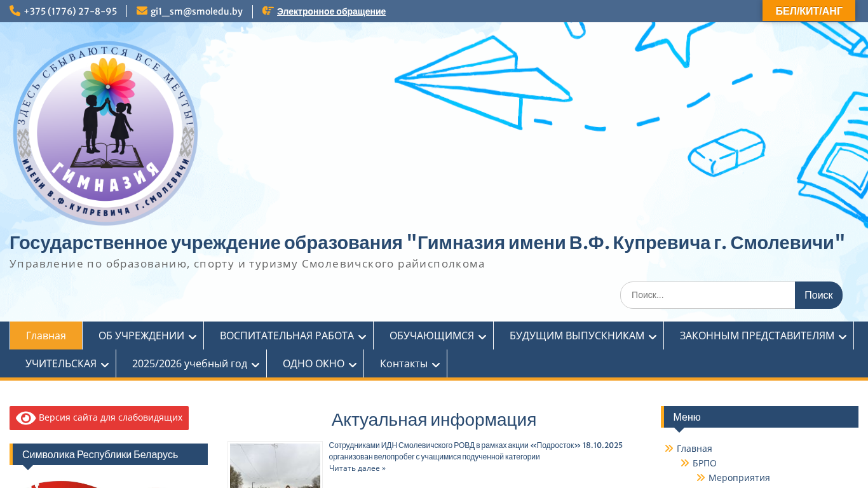Click double-arrow icon beside Главная in sidebar

[669, 449]
